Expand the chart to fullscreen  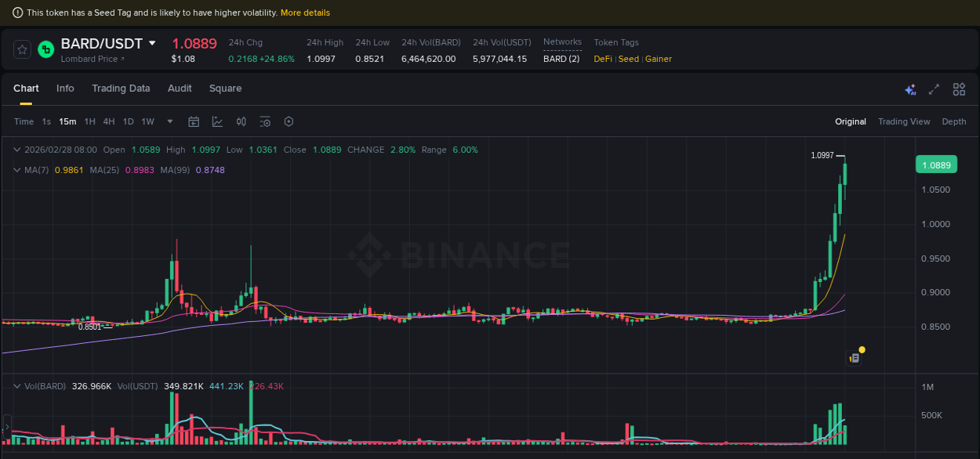tap(933, 90)
